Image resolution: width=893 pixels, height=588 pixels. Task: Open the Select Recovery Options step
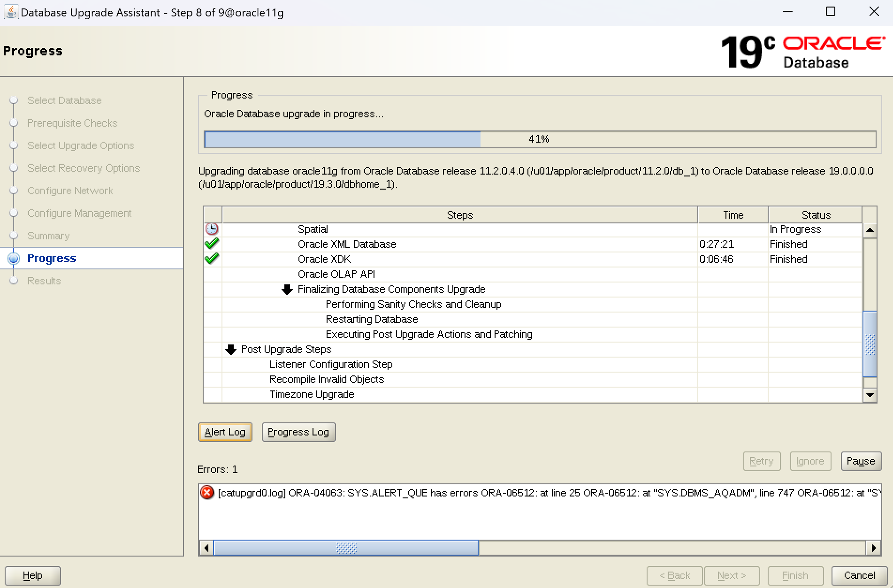[84, 168]
